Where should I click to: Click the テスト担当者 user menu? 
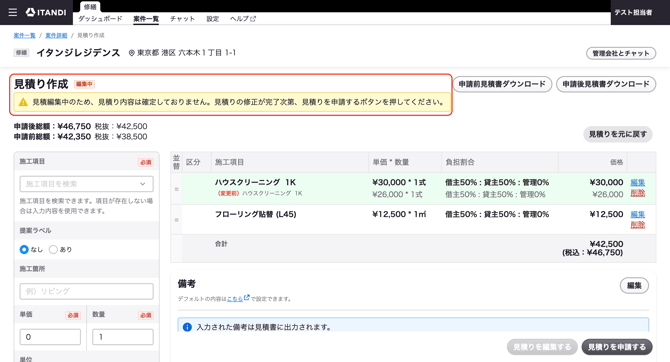[x=633, y=12]
